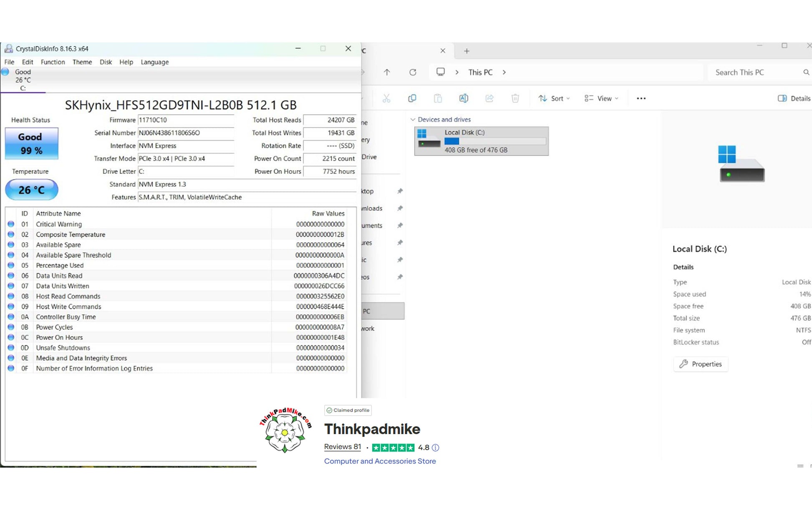812x510 pixels.
Task: Open the three-dot See more menu
Action: (x=641, y=98)
